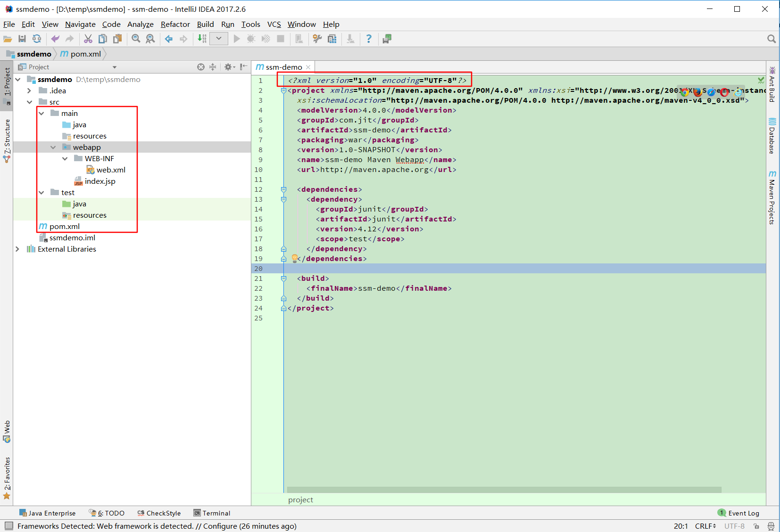Collapse the webapp folder node
The image size is (780, 532).
click(53, 147)
